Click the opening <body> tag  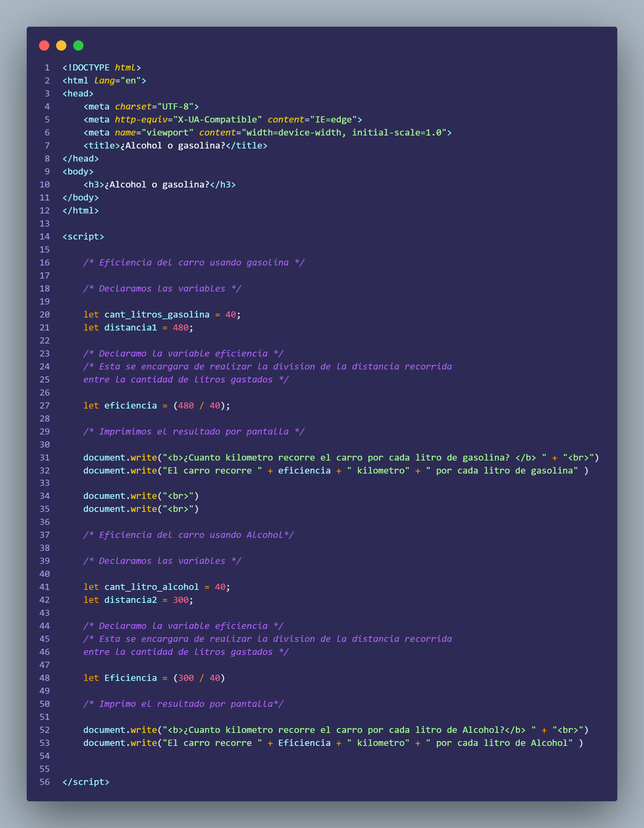78,171
